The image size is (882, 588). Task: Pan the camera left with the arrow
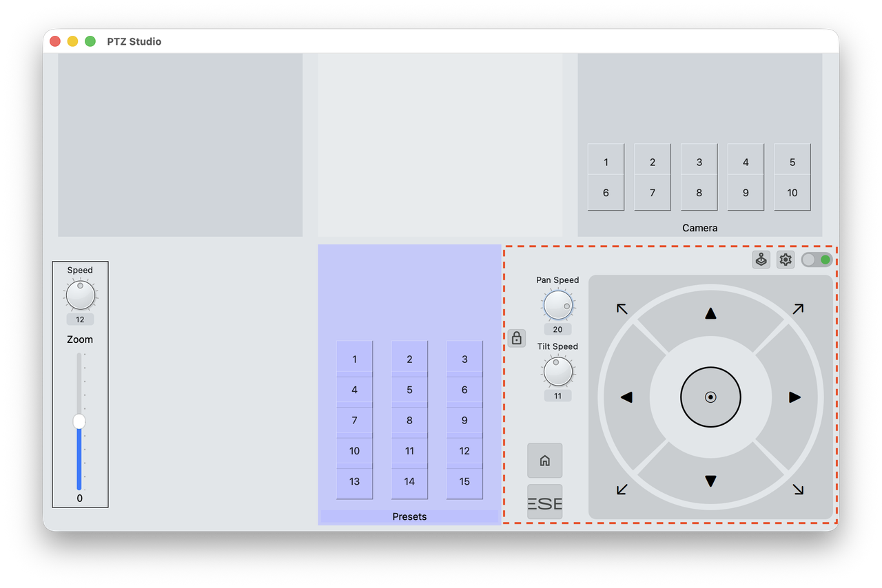(626, 397)
